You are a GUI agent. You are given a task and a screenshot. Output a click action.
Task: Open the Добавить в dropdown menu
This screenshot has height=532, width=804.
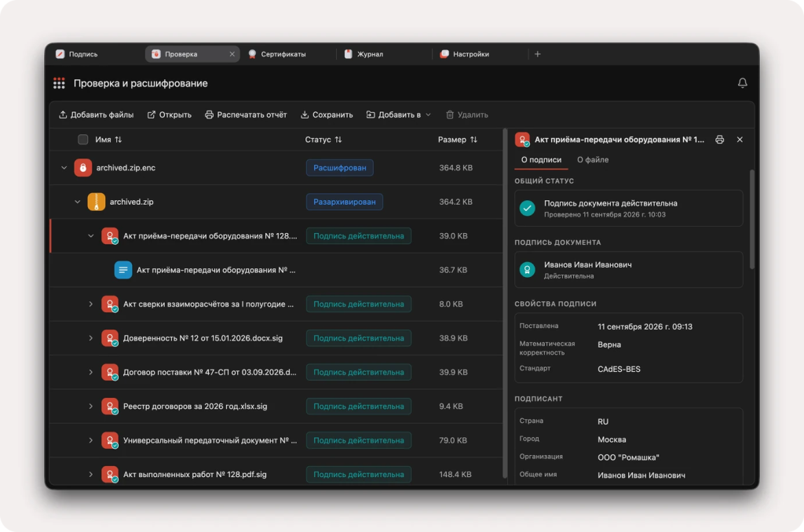click(398, 115)
